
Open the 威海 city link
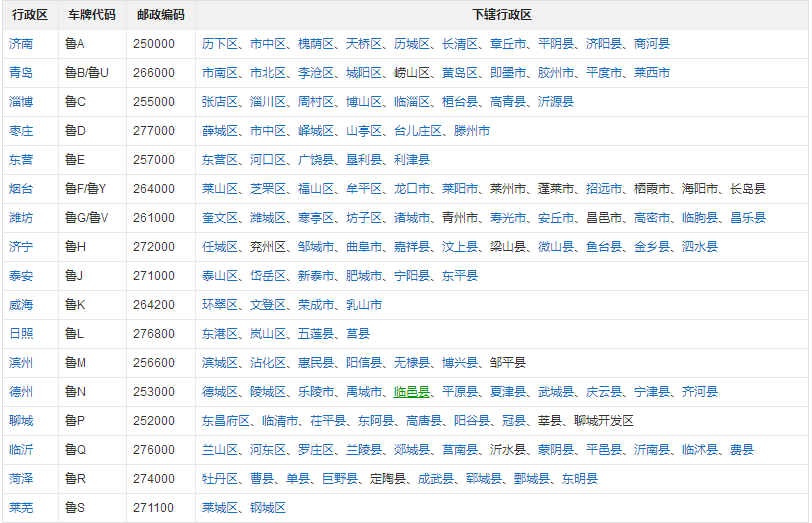(21, 305)
